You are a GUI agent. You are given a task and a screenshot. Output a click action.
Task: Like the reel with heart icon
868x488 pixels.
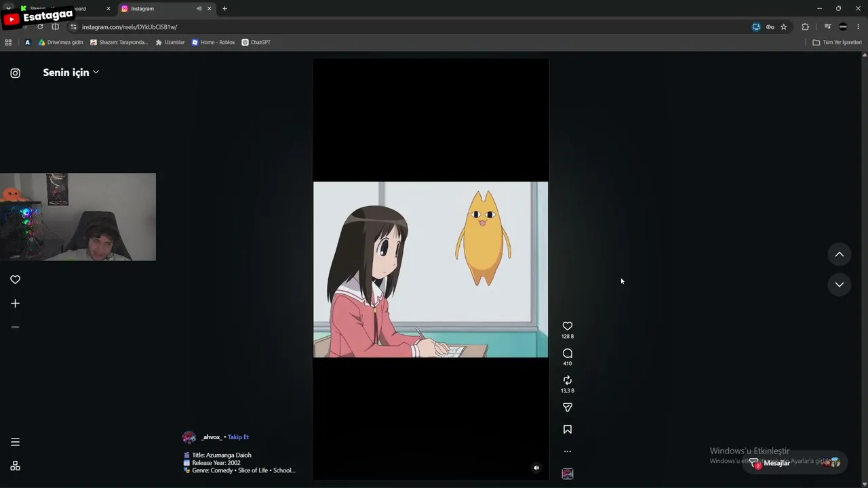pyautogui.click(x=568, y=326)
